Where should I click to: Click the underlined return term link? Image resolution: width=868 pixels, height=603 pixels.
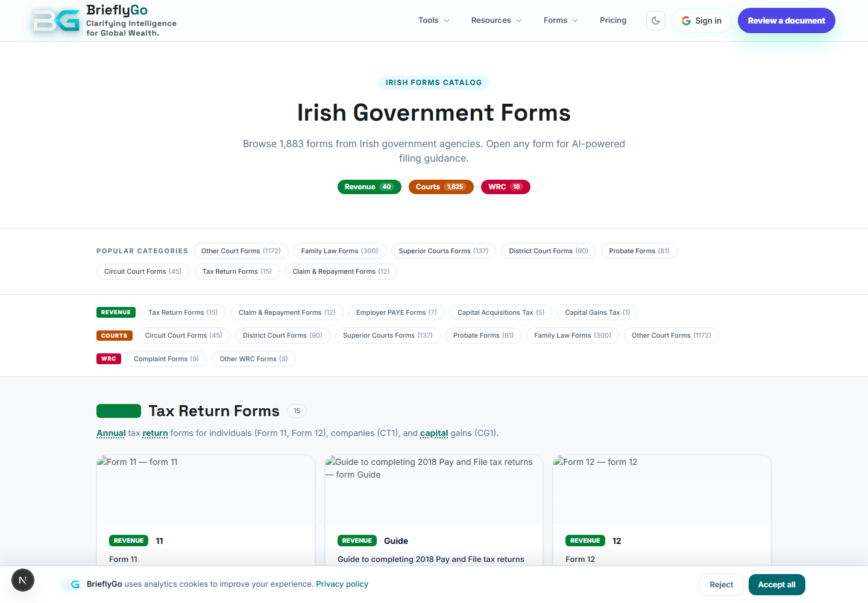click(x=155, y=433)
